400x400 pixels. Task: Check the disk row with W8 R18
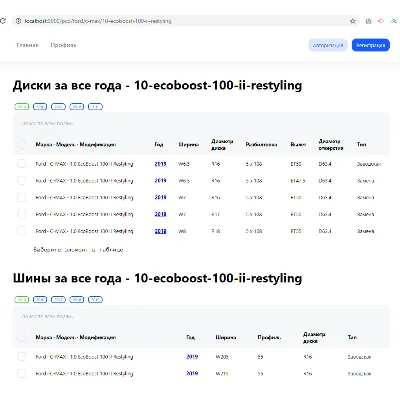pos(21,231)
